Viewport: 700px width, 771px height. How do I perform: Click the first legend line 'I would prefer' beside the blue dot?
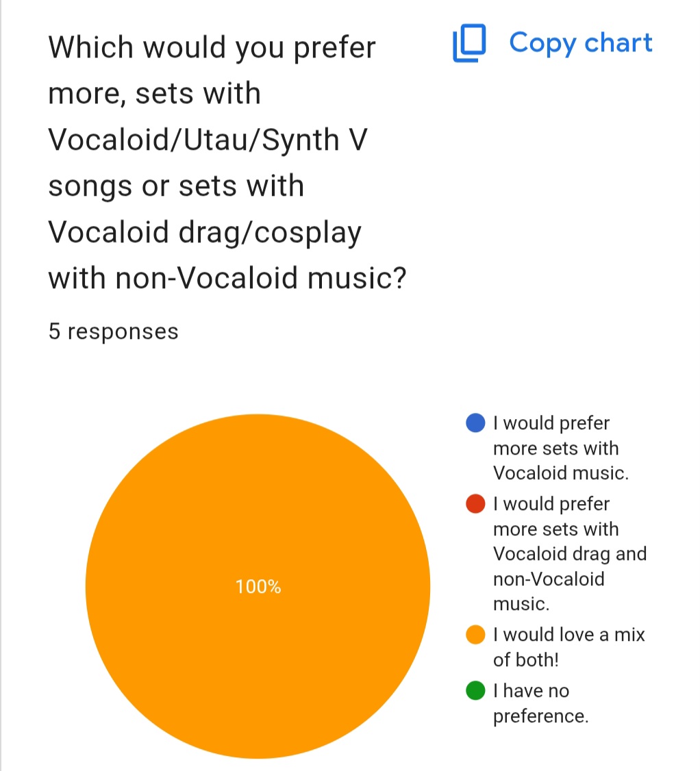[x=551, y=423]
